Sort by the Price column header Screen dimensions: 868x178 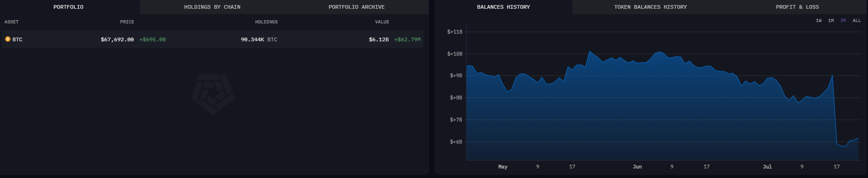pyautogui.click(x=127, y=22)
